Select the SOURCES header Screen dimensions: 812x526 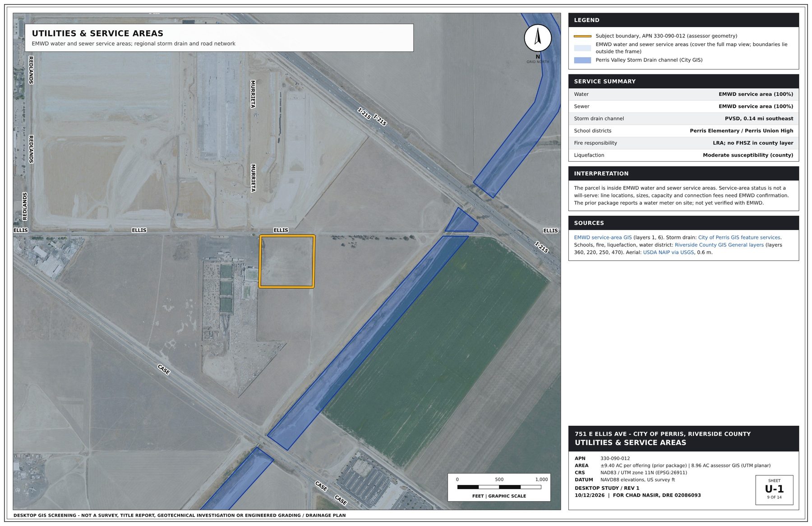(x=683, y=223)
